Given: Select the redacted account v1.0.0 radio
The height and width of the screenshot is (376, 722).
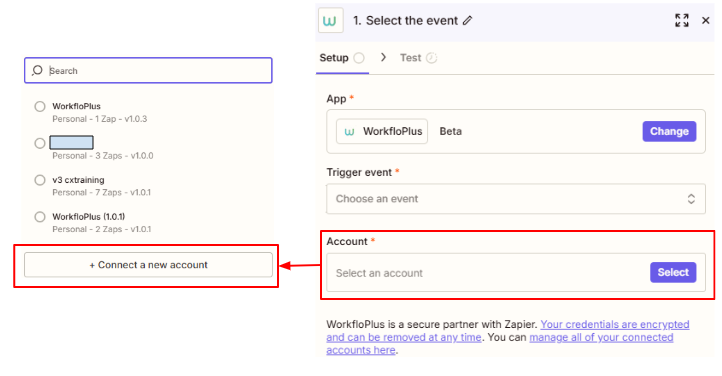Looking at the screenshot, I should tap(40, 143).
